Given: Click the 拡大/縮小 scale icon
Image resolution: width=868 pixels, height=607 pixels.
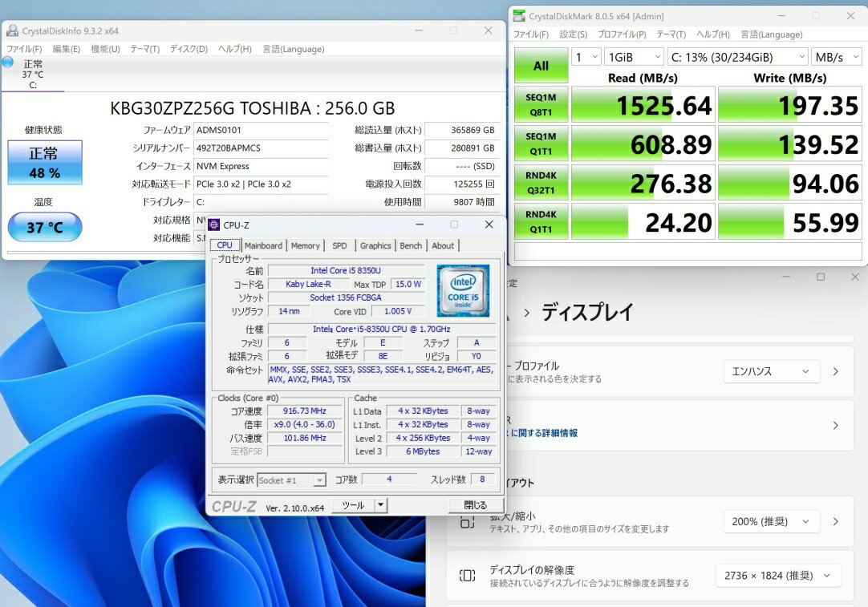Looking at the screenshot, I should [x=467, y=521].
